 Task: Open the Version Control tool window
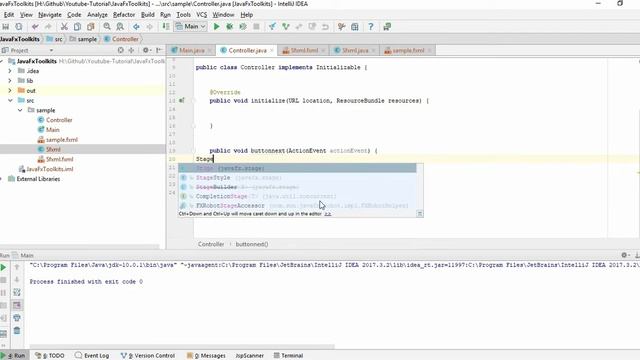[x=148, y=356]
